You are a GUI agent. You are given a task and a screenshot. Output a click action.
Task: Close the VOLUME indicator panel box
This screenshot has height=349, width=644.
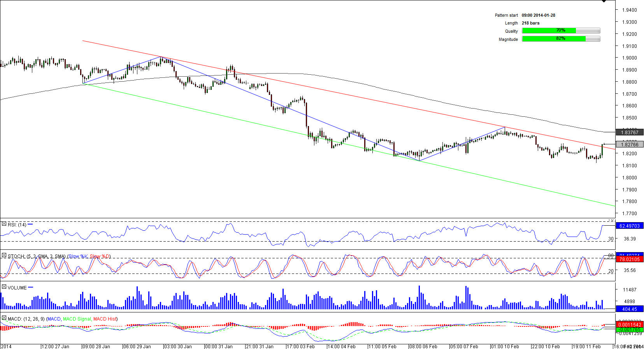pyautogui.click(x=4, y=287)
